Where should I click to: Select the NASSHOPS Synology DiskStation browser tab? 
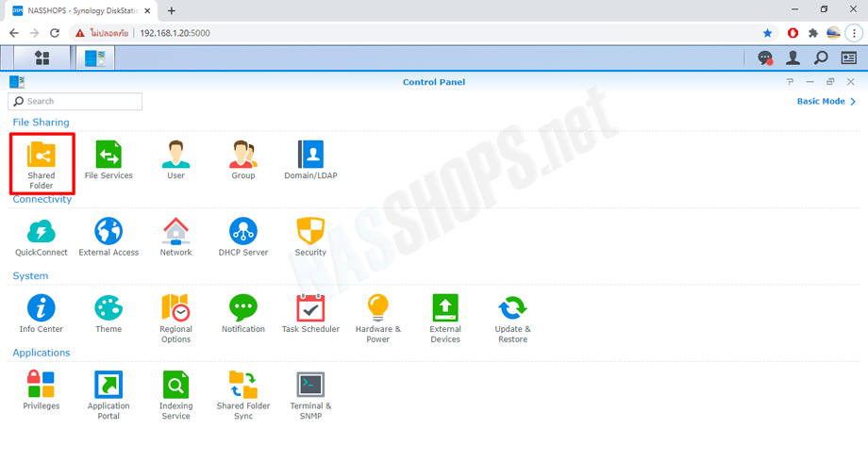tap(83, 10)
